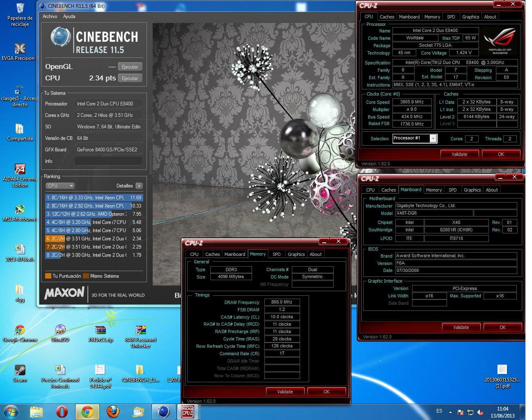The width and height of the screenshot is (532, 420).
Task: Switch to the mail folder taskbar icon
Action: (x=138, y=411)
